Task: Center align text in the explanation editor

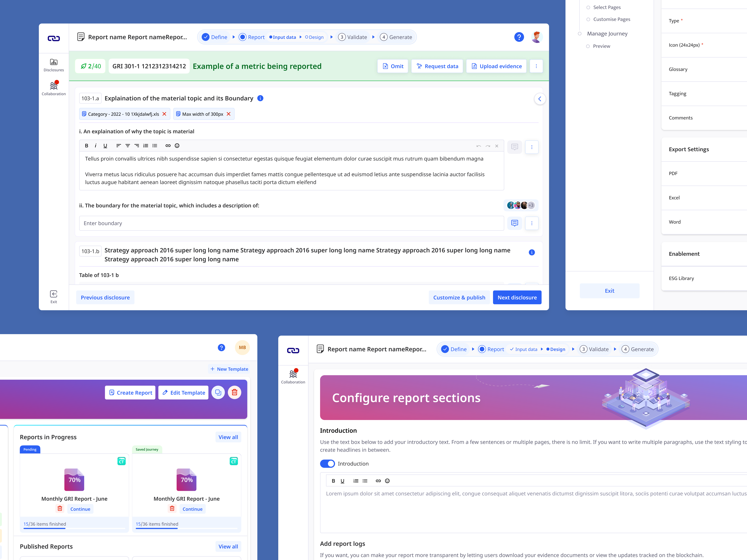Action: click(128, 146)
